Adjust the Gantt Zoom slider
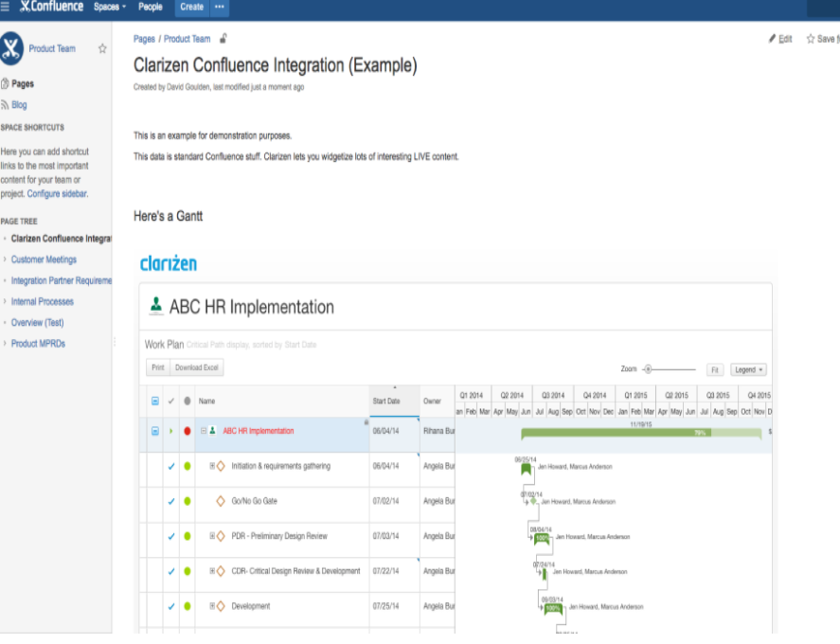The height and width of the screenshot is (644, 840). coord(648,369)
